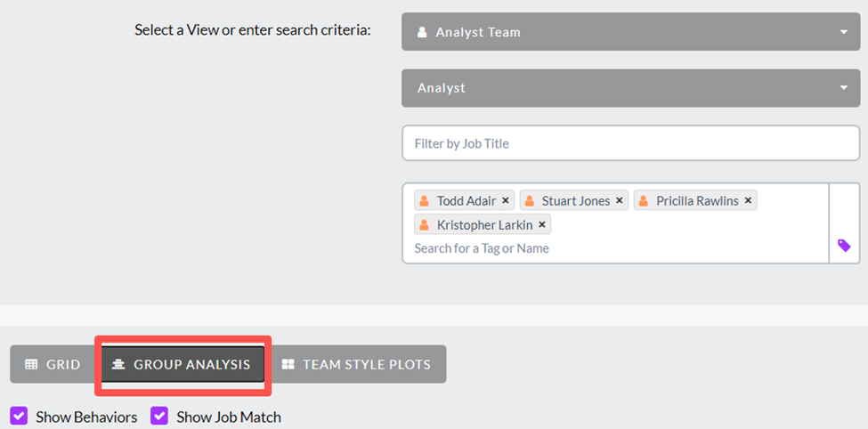Focus the Filter by Job Title field
The height and width of the screenshot is (429, 868).
coord(630,143)
